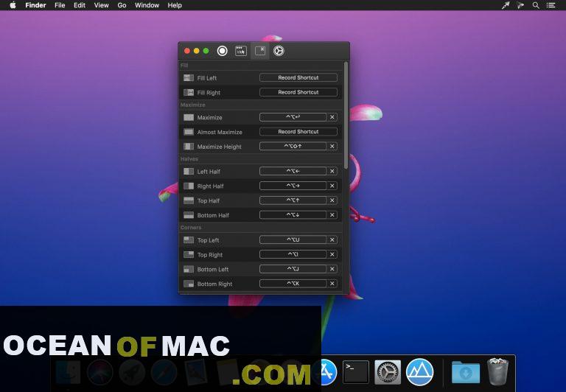
Task: Edit the Top Left shortcut field
Action: [x=293, y=239]
